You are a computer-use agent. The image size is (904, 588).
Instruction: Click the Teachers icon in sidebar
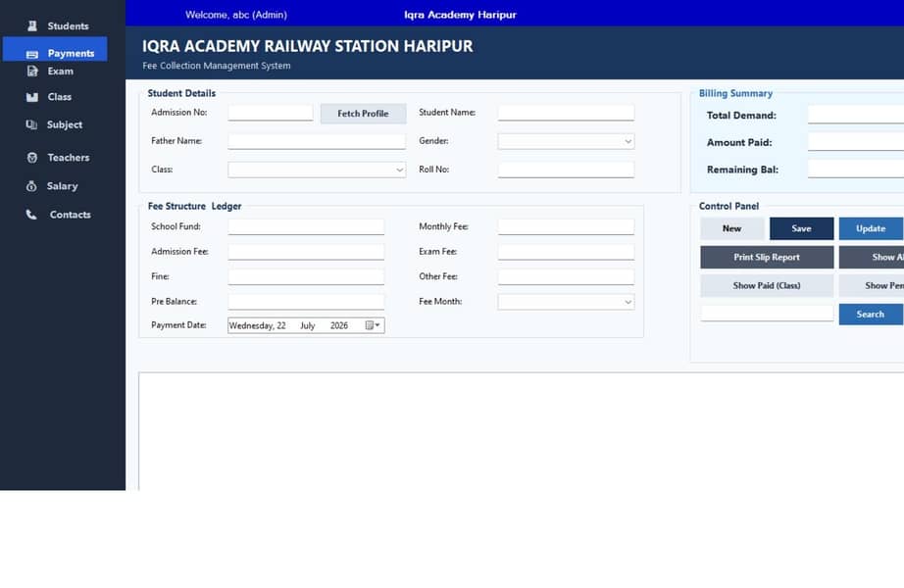click(x=32, y=158)
